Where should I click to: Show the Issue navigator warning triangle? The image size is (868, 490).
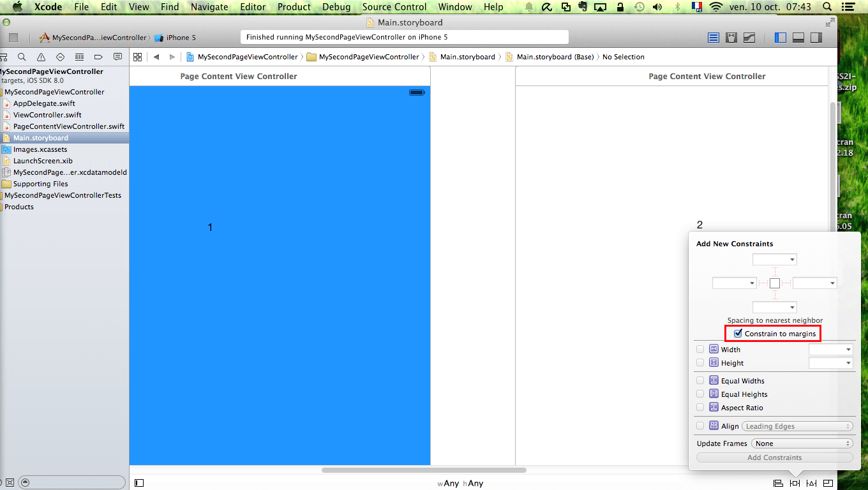click(41, 57)
